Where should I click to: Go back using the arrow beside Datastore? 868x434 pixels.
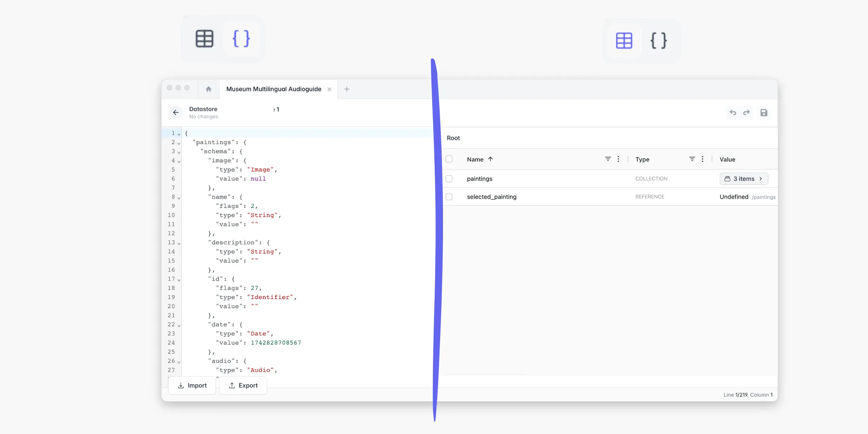click(176, 112)
